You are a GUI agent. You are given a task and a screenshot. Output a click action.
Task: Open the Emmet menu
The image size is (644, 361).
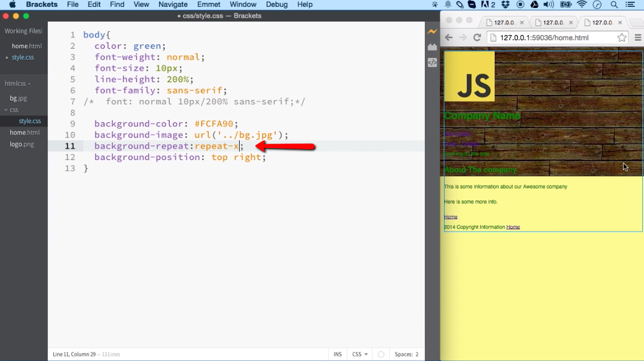coord(208,5)
